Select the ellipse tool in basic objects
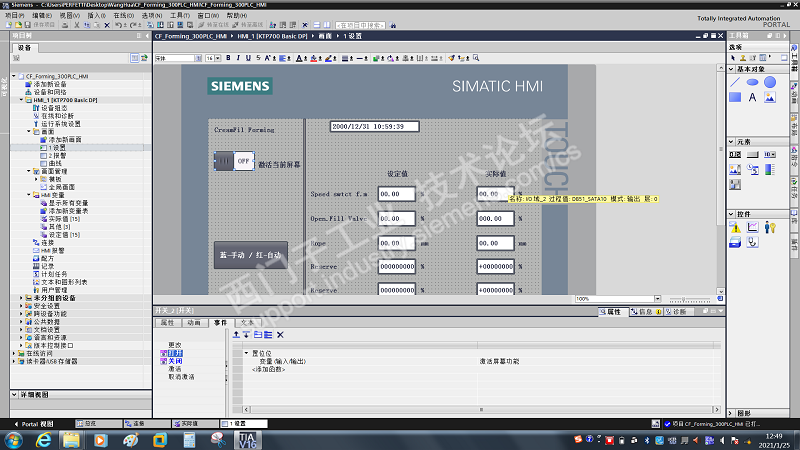Screen dimensions: 800x450 tap(753, 82)
